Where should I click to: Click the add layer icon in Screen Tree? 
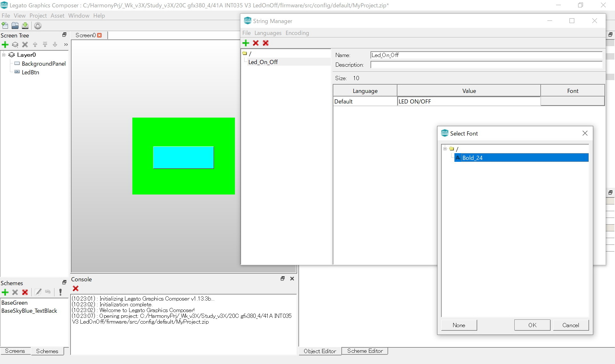tap(15, 45)
